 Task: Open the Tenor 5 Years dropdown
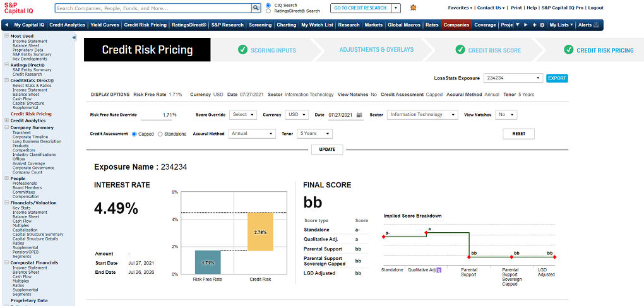point(315,134)
